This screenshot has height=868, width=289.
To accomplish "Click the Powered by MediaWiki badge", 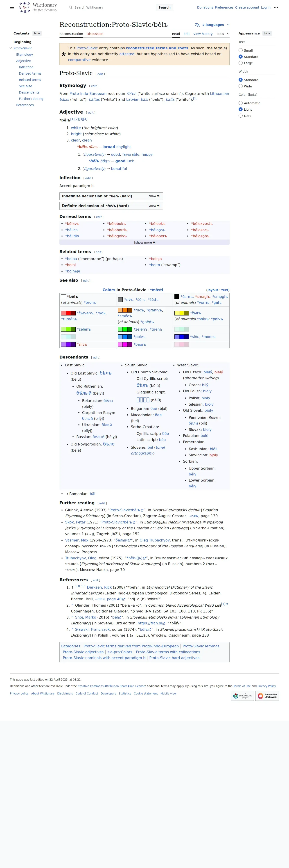I will coord(267,695).
